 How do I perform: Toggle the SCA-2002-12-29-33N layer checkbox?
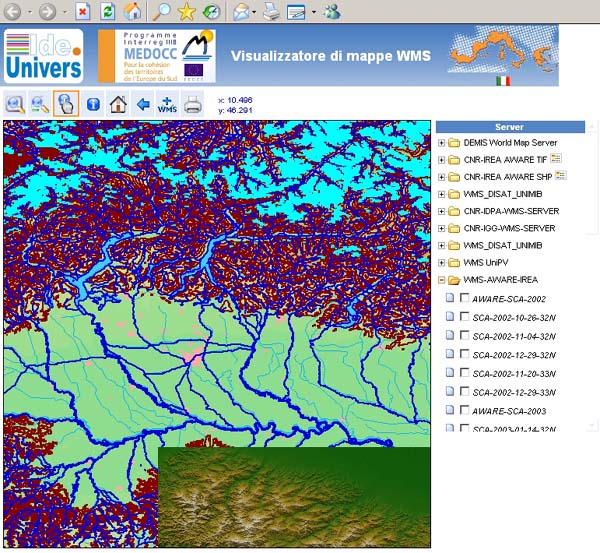pyautogui.click(x=464, y=392)
